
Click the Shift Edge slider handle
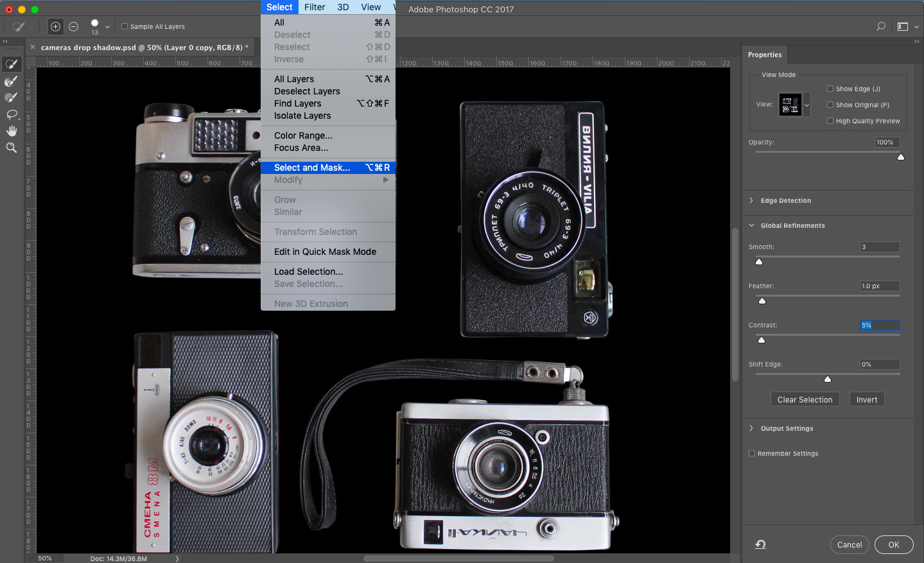828,379
